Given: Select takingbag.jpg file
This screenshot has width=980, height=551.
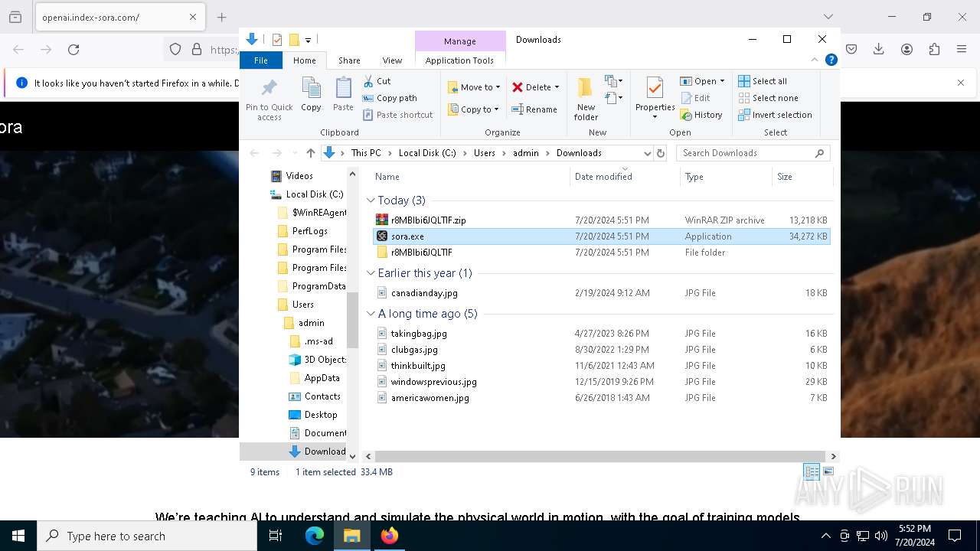Looking at the screenshot, I should click(601, 334).
